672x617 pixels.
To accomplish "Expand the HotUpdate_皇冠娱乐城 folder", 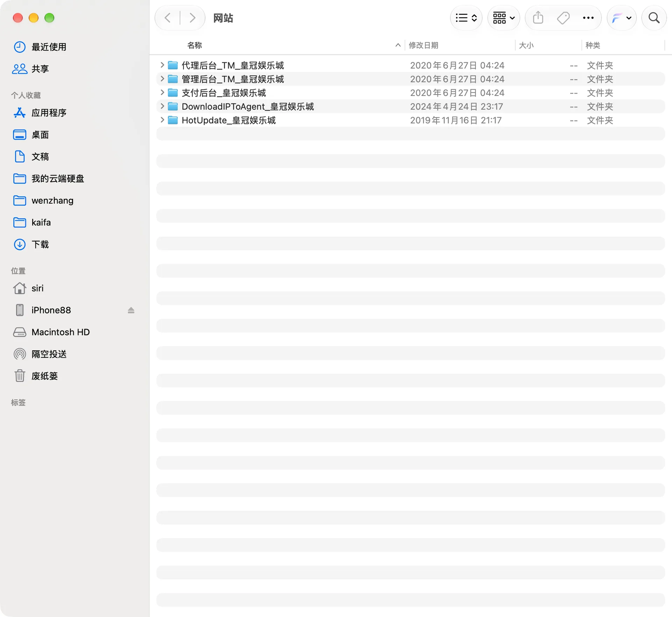I will coord(162,120).
